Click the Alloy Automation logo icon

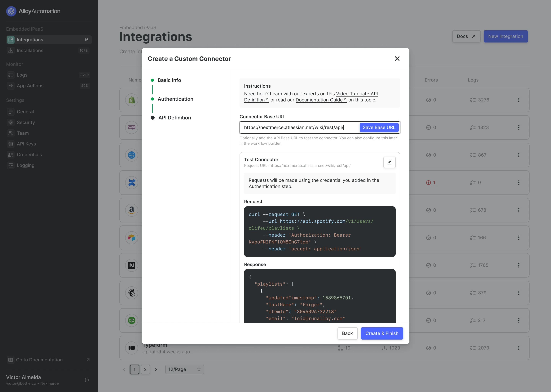(11, 11)
